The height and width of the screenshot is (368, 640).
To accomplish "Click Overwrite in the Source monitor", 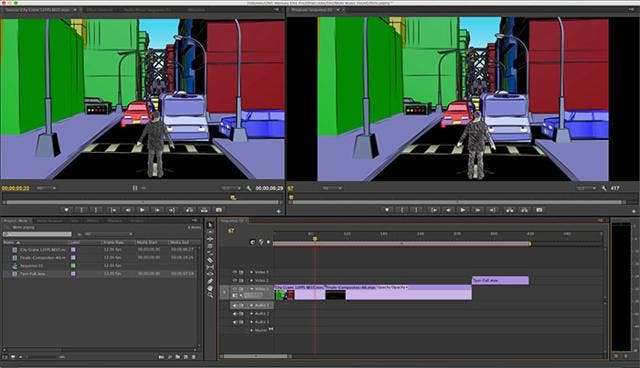I will coord(204,210).
